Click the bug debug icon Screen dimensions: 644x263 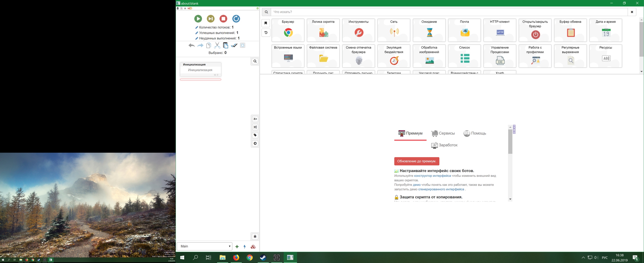tap(255, 237)
